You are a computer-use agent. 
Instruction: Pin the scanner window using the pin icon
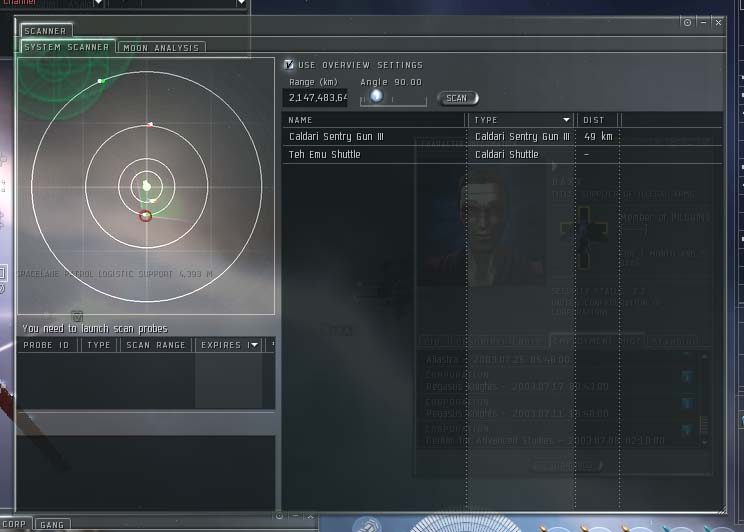pos(687,22)
